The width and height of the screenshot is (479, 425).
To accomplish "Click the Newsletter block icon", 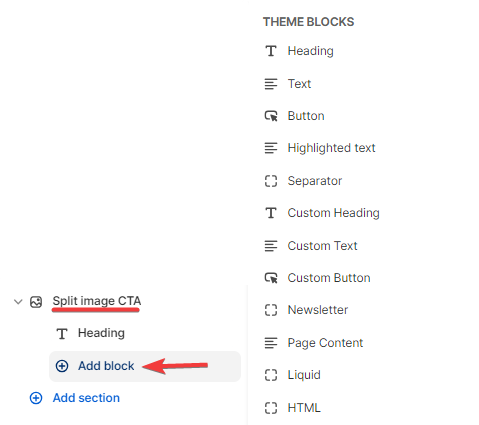I will pyautogui.click(x=271, y=310).
